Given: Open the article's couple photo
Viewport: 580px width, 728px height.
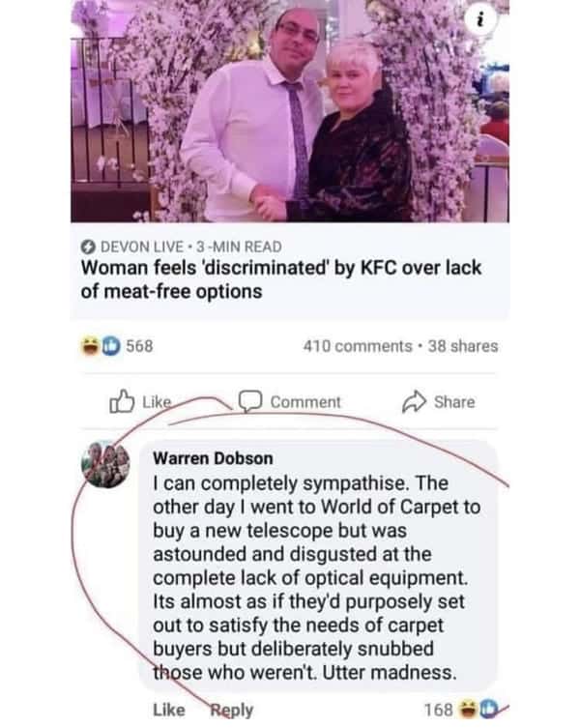Looking at the screenshot, I should coord(290,111).
